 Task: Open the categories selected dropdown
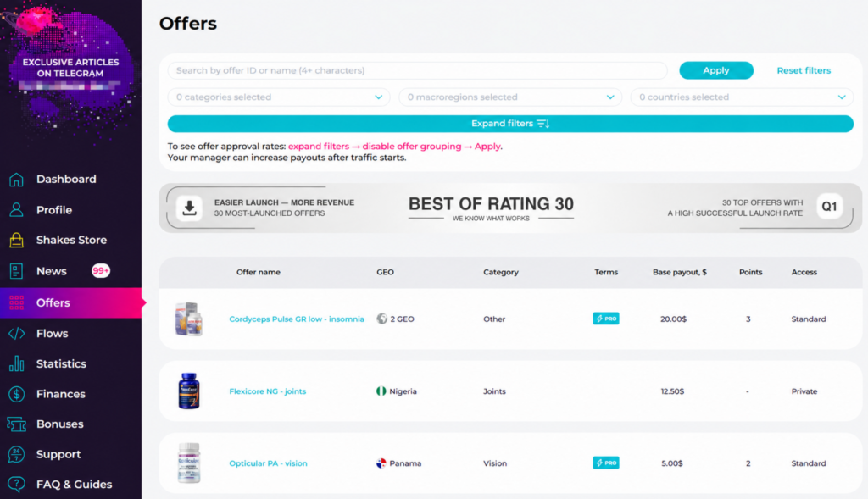pyautogui.click(x=279, y=97)
